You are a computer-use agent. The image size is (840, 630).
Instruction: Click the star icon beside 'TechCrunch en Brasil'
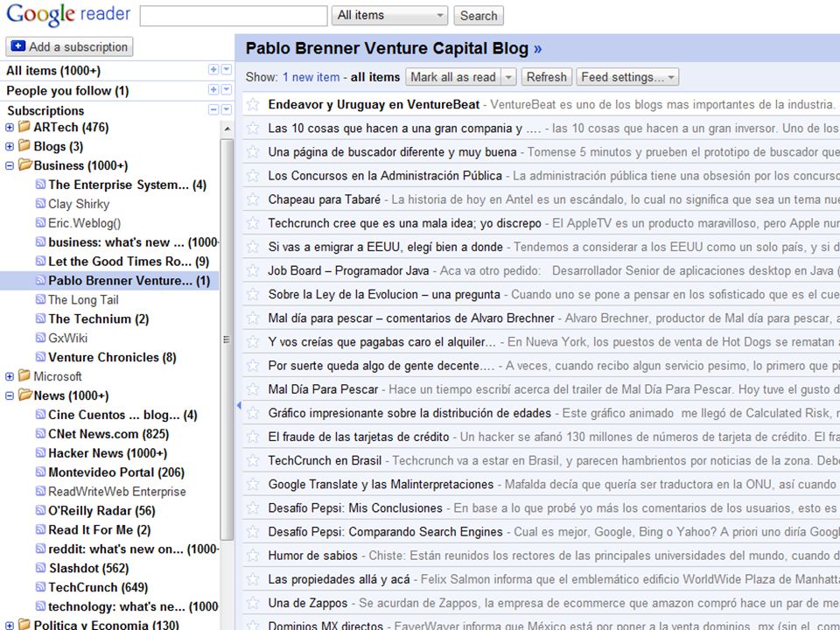tap(253, 460)
